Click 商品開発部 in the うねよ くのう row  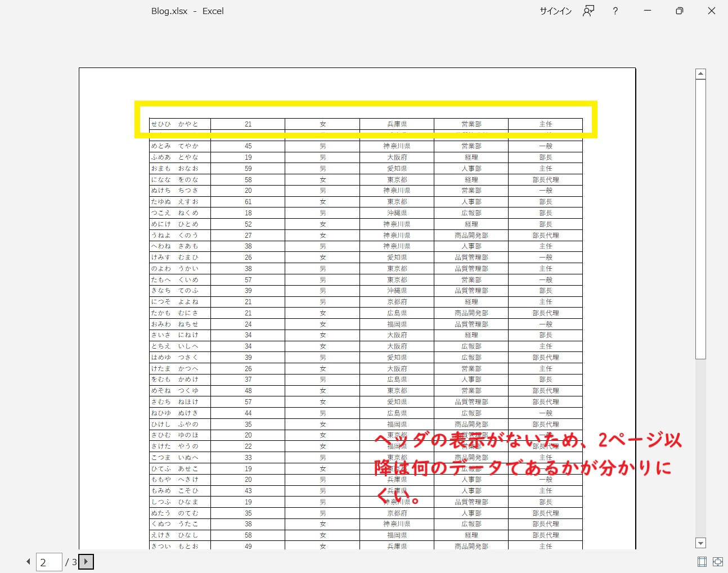click(x=471, y=235)
